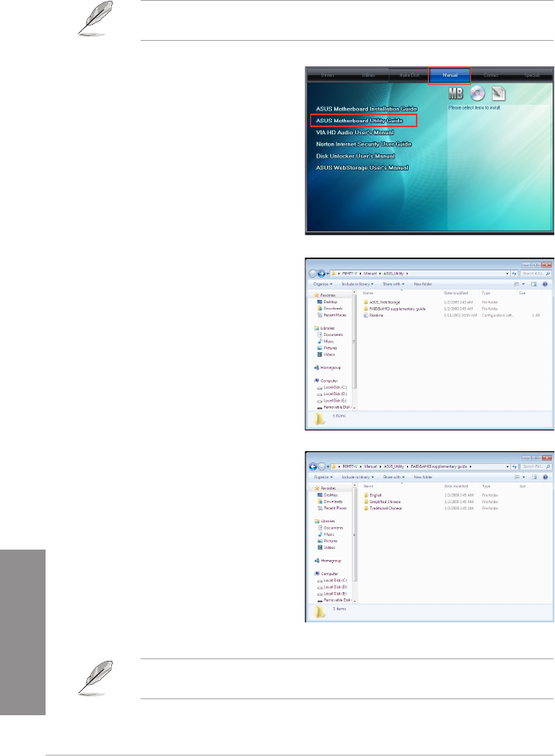Toggle preview pane in ASUS_Utility window
Screen dimensions: 555x756
(x=533, y=284)
